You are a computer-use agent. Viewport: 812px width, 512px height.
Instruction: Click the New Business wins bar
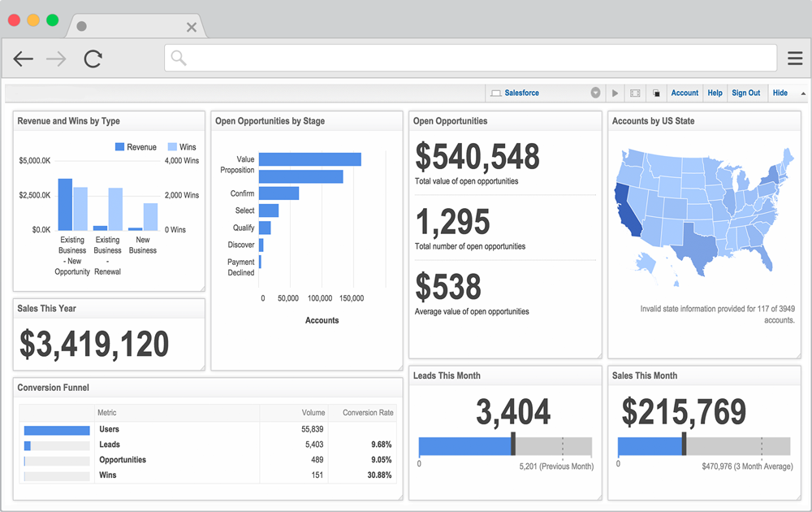coord(151,217)
